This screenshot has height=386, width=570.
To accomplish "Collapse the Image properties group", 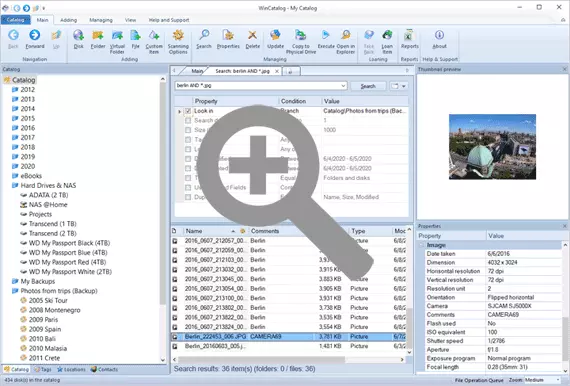I will click(x=422, y=245).
